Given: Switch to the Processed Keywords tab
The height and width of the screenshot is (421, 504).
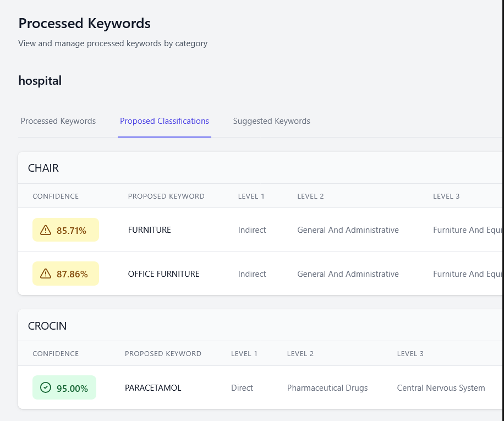Looking at the screenshot, I should pos(58,121).
